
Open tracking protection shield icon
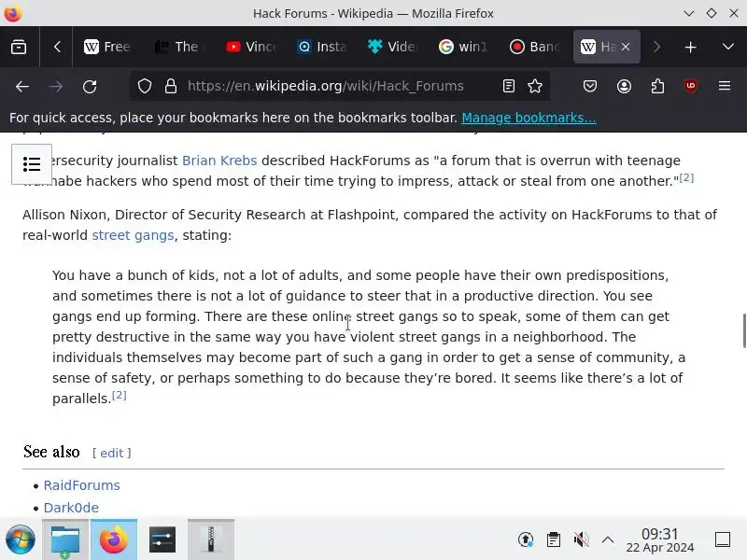coord(145,86)
